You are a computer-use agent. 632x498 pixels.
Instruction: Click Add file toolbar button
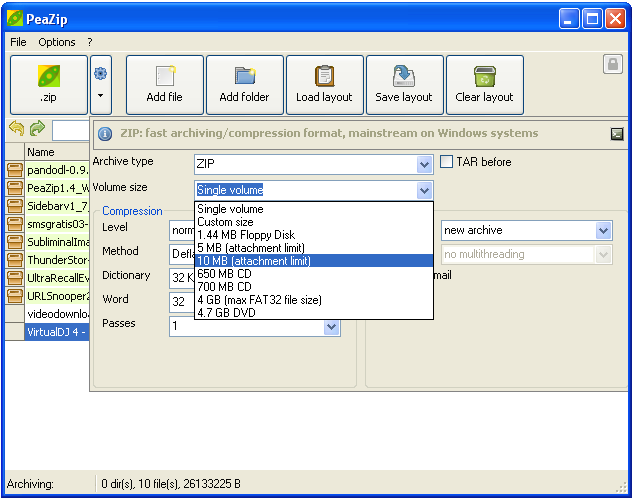tap(164, 85)
